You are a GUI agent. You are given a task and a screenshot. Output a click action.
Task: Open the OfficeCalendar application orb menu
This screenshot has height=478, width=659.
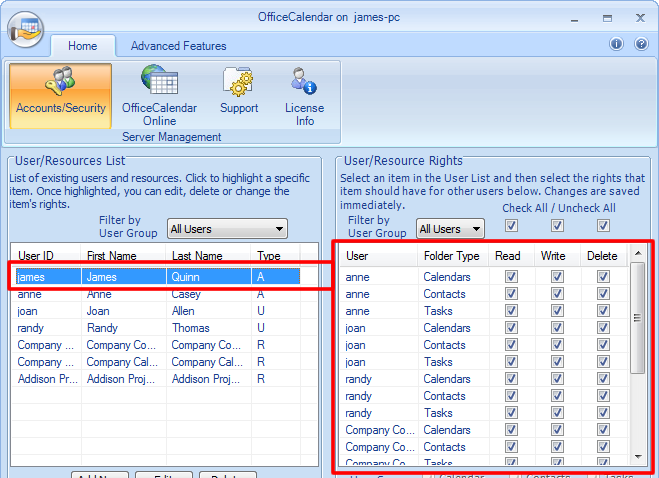coord(25,29)
